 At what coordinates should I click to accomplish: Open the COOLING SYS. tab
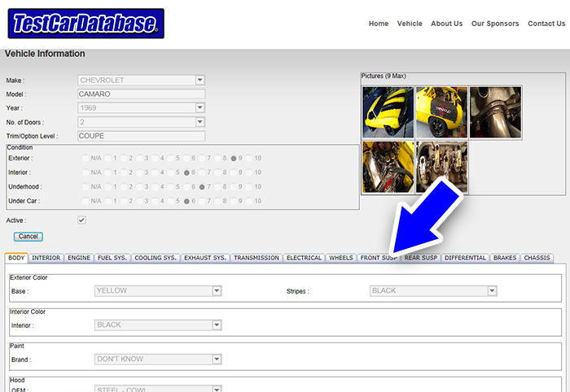(156, 258)
